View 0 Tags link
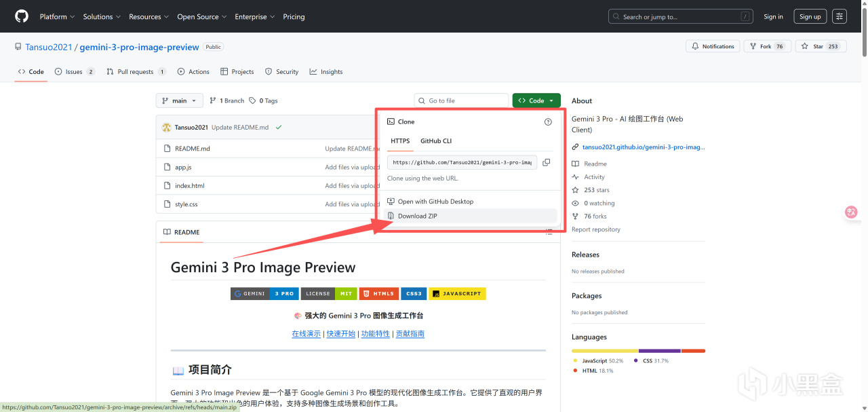 click(263, 100)
